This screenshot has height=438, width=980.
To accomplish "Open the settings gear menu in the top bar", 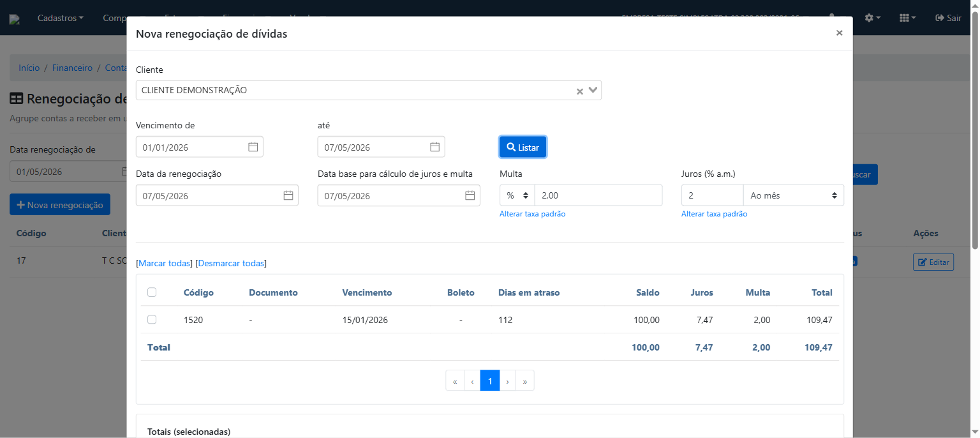I will pos(872,18).
